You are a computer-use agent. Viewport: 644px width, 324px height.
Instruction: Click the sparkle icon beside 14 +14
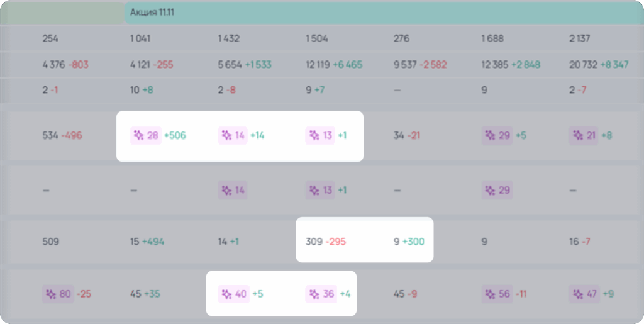click(x=226, y=135)
